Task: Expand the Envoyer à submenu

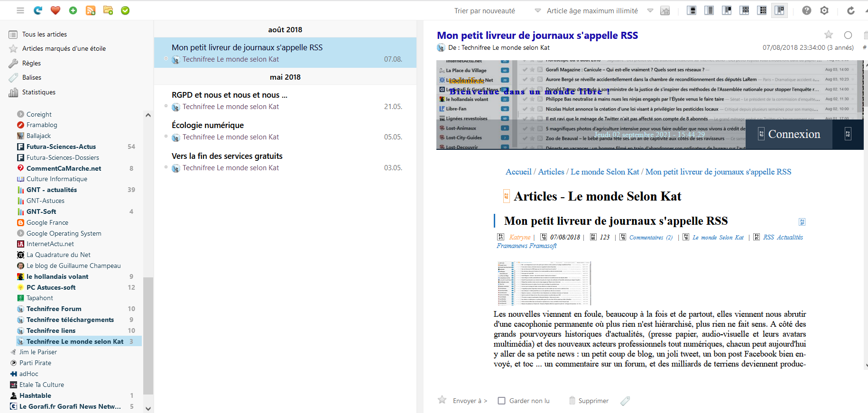Action: click(x=470, y=401)
